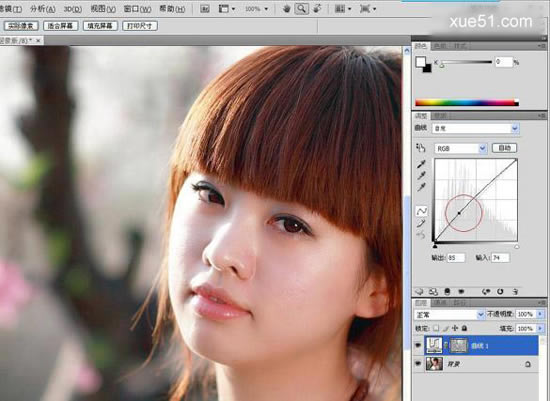Open the 视图(V) menu

point(103,9)
